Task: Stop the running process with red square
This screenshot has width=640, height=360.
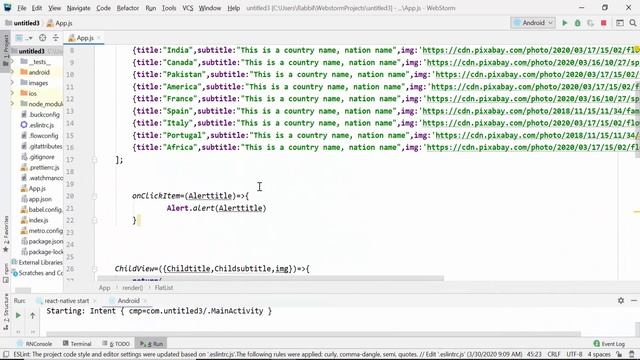Action: [604, 23]
